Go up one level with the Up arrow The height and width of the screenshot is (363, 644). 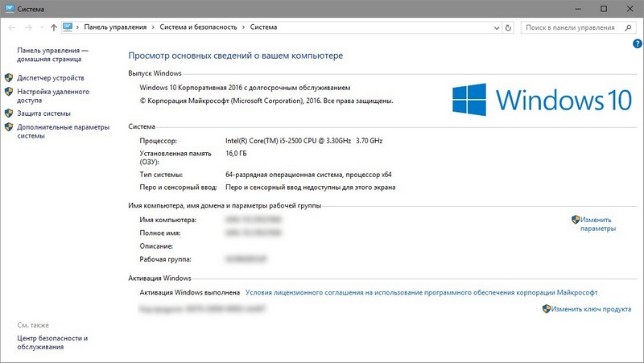tap(54, 27)
